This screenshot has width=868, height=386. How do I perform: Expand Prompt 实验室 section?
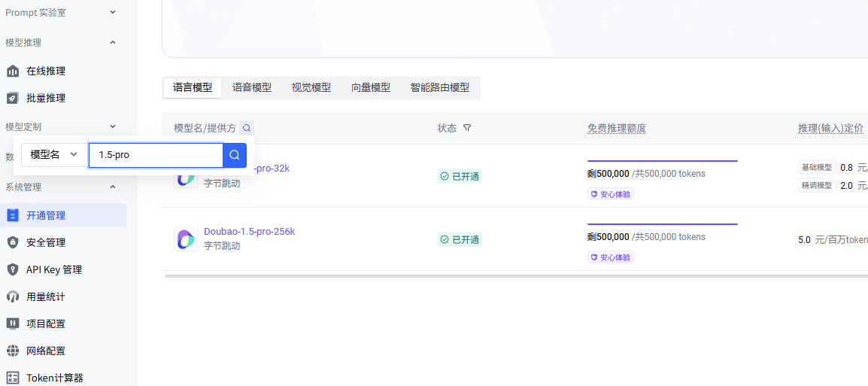click(x=113, y=12)
